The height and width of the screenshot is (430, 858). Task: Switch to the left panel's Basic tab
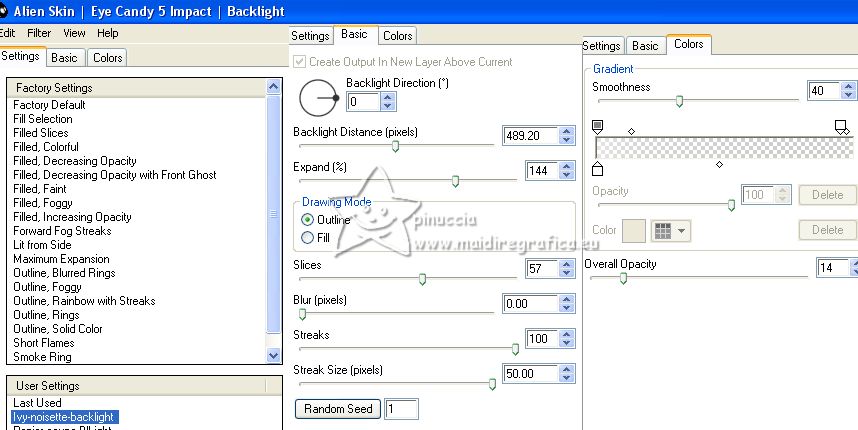coord(65,57)
